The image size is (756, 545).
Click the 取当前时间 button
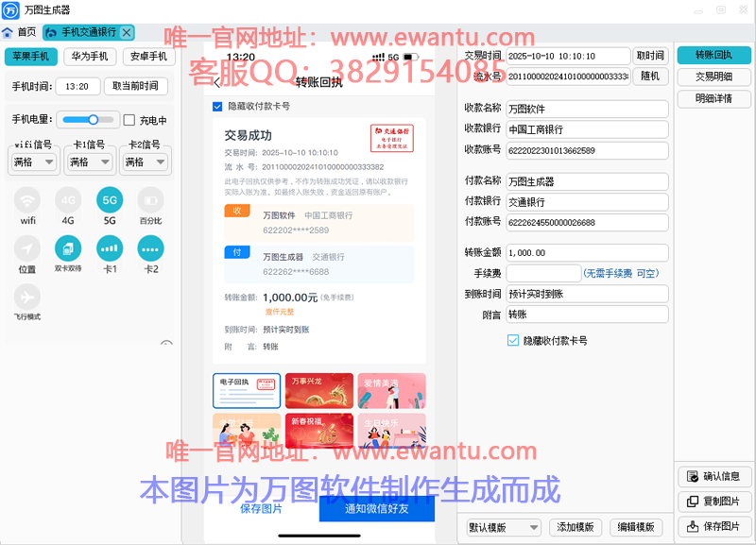135,86
